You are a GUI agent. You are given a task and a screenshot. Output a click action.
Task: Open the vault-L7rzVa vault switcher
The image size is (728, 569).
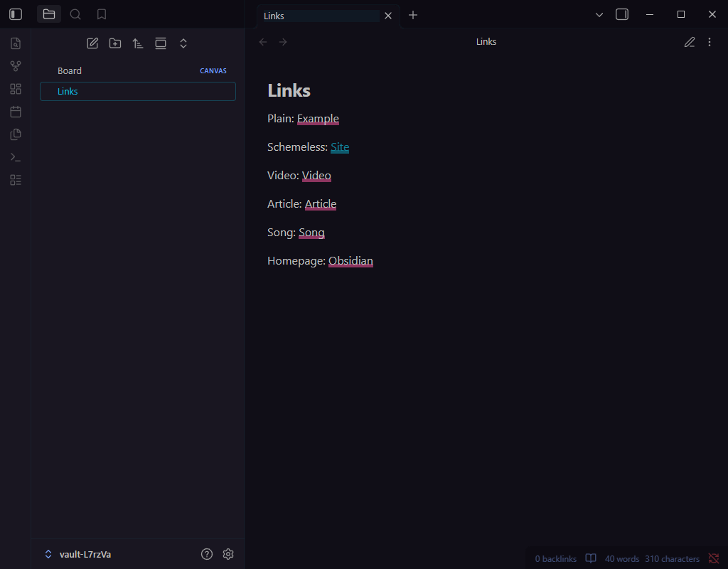[x=77, y=554]
